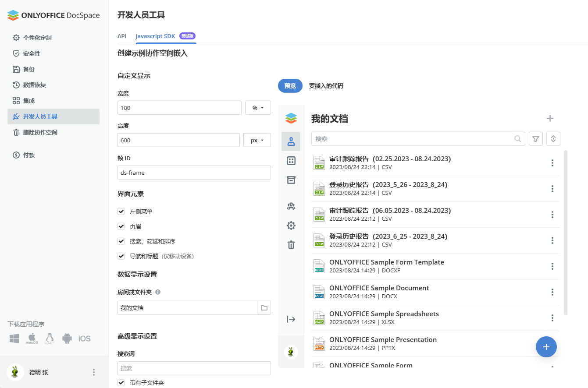Open options for ONLYOFFICE Sample Document
This screenshot has height=388, width=588.
coord(552,292)
